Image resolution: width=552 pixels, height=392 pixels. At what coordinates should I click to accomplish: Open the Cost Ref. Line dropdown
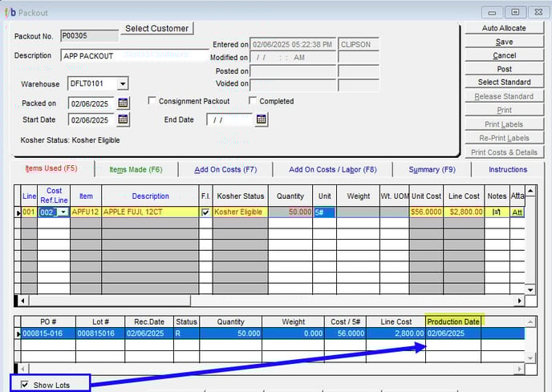pyautogui.click(x=63, y=212)
